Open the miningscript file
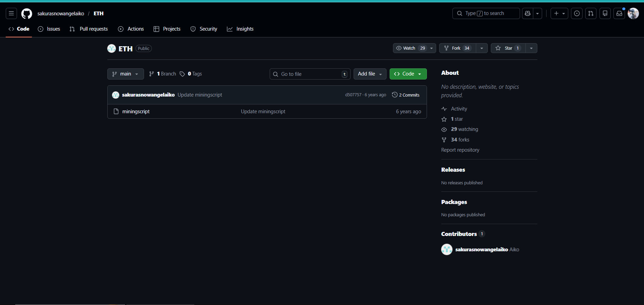Image resolution: width=644 pixels, height=305 pixels. tap(136, 112)
